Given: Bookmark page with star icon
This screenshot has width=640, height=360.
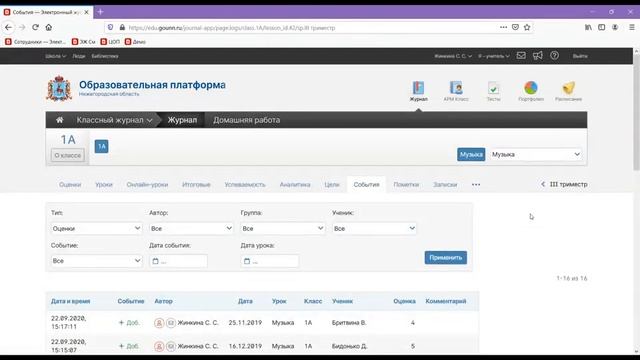Looking at the screenshot, I should 527,27.
